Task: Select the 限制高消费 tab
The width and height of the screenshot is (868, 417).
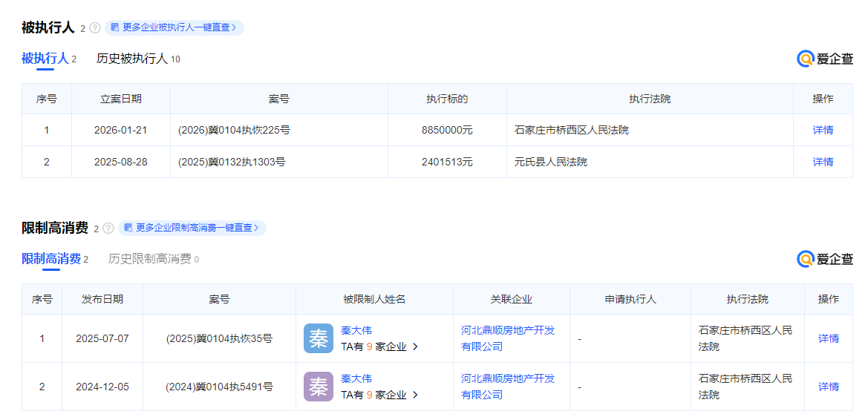Action: 51,259
